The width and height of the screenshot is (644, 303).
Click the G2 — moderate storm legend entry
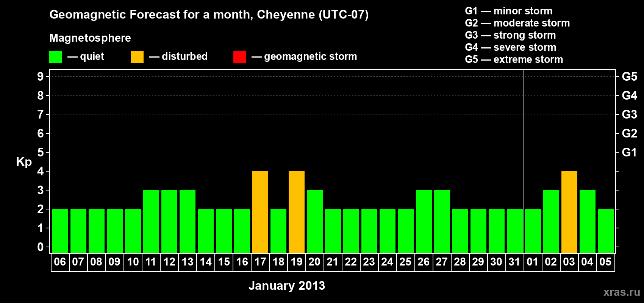(x=517, y=23)
